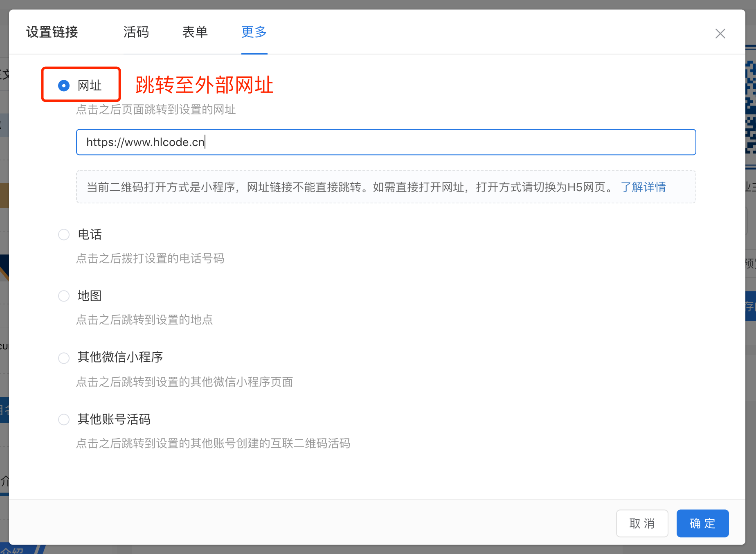
Task: Close the 设置链接 dialog with the X icon
Action: [x=720, y=34]
